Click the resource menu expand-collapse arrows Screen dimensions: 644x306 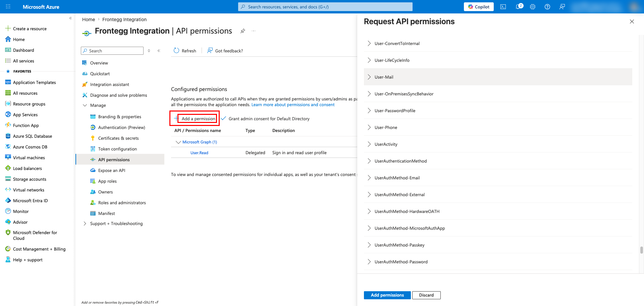[x=149, y=51]
